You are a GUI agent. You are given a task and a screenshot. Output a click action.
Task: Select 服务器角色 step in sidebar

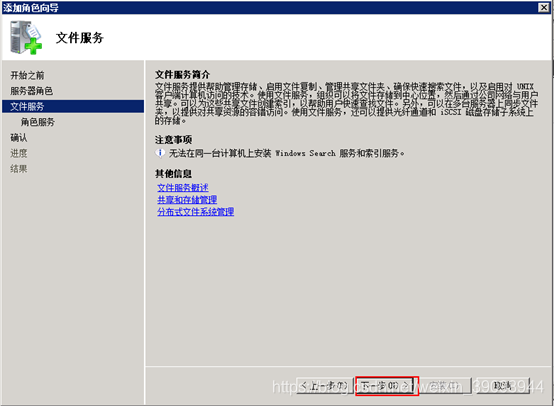[x=31, y=91]
